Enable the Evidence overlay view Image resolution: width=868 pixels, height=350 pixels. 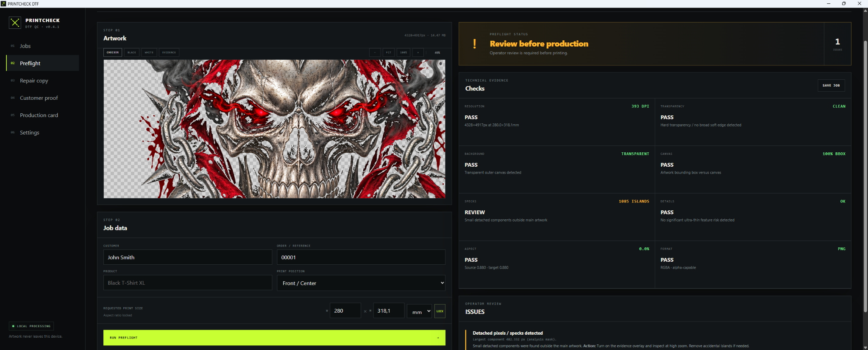[169, 53]
